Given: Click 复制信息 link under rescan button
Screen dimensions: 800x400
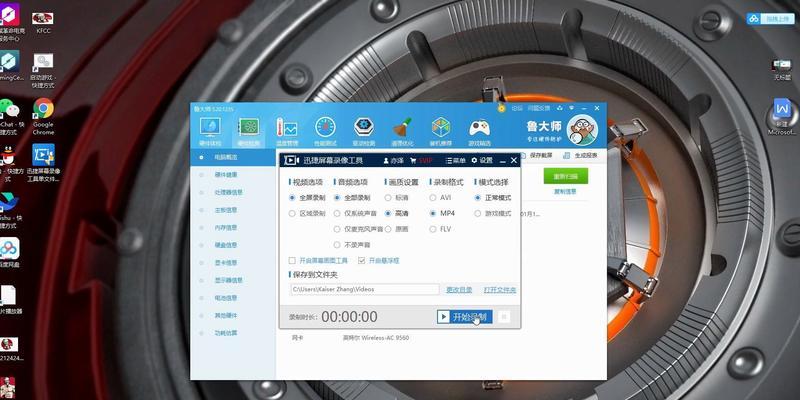Looking at the screenshot, I should point(565,192).
